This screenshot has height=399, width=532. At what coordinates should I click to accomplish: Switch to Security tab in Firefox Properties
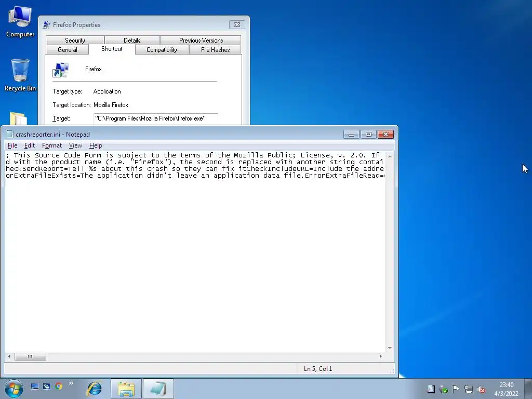point(75,41)
